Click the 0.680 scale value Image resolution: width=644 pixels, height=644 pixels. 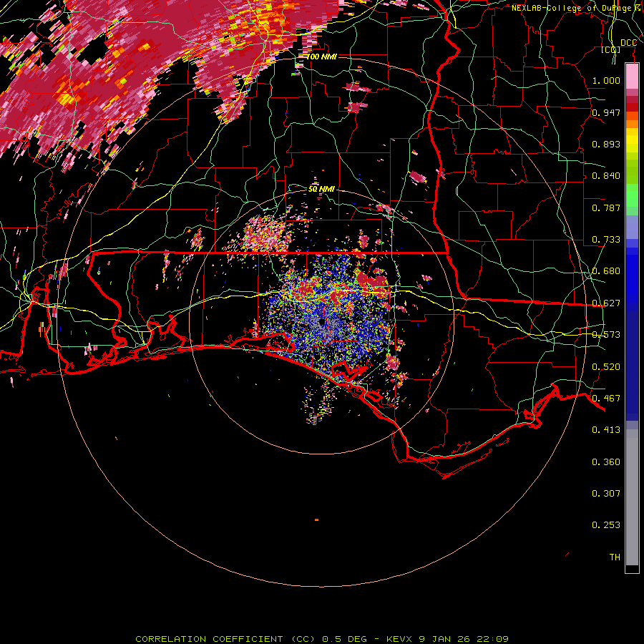(x=606, y=271)
